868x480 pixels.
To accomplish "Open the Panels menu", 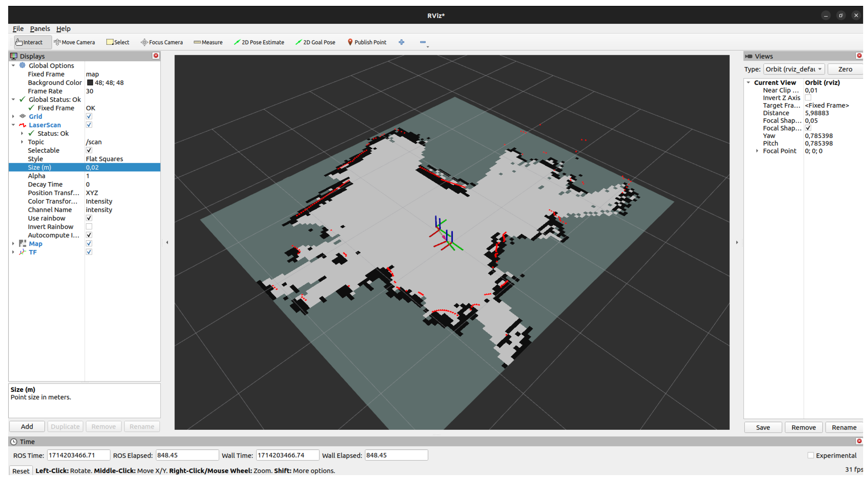I will tap(40, 29).
